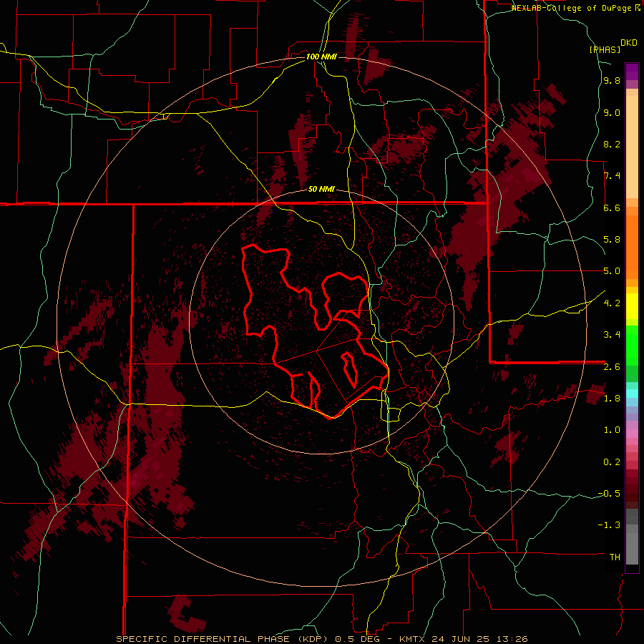Screen dimensions: 644x644
Task: Click the NEXLAB-College of DuPage label
Action: click(572, 8)
